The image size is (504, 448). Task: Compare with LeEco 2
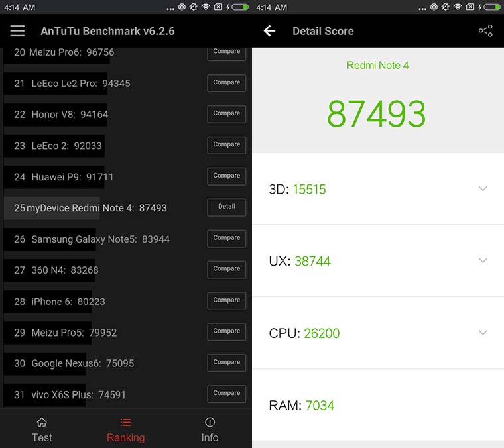point(227,145)
